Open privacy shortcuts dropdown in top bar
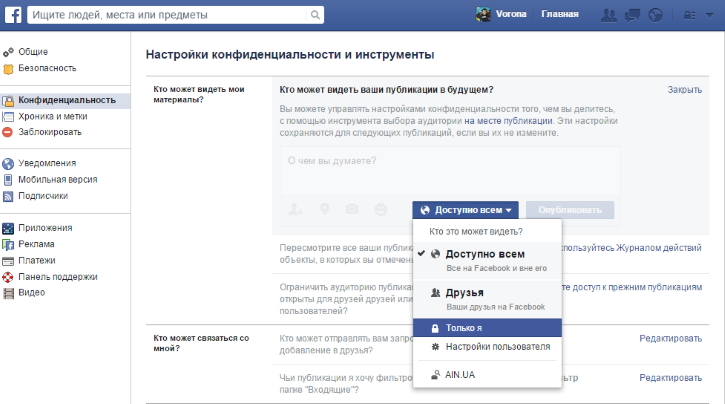 coord(691,15)
